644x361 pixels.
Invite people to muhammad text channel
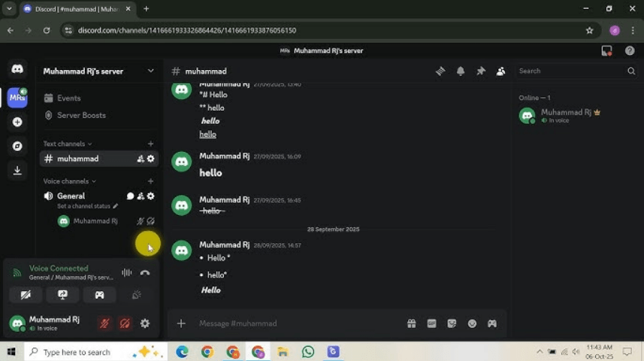[x=141, y=159]
